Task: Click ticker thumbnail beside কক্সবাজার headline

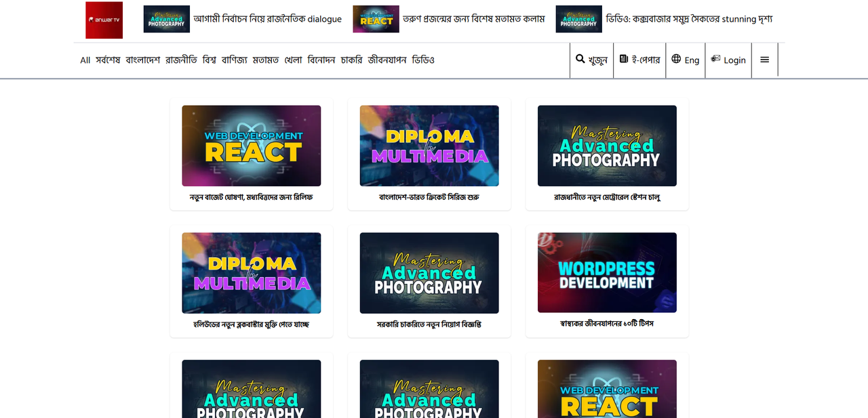Action: click(578, 19)
